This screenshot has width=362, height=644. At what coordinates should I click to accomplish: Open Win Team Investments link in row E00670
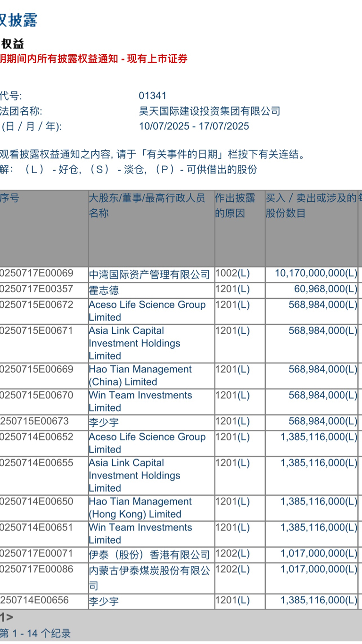click(140, 402)
